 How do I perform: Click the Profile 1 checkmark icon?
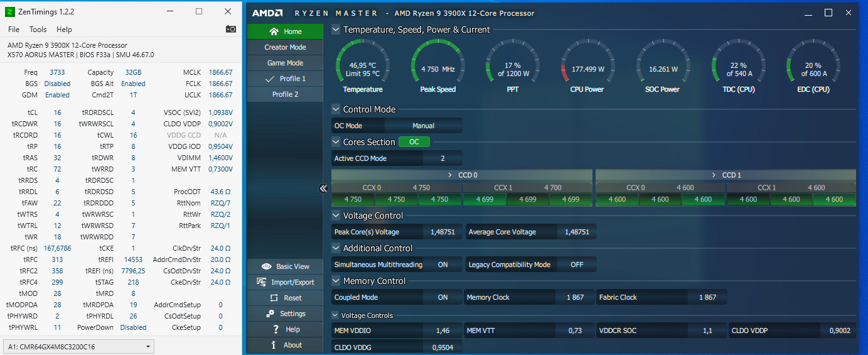pyautogui.click(x=271, y=79)
